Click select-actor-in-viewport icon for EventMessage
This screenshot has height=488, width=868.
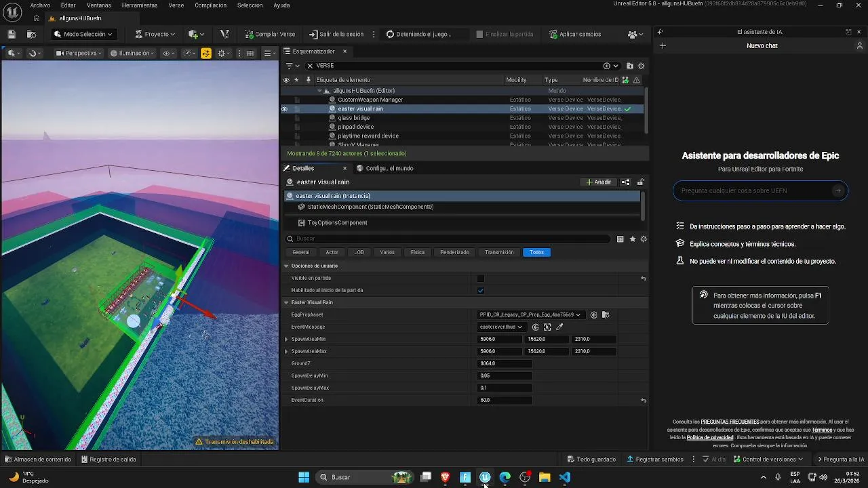point(547,327)
